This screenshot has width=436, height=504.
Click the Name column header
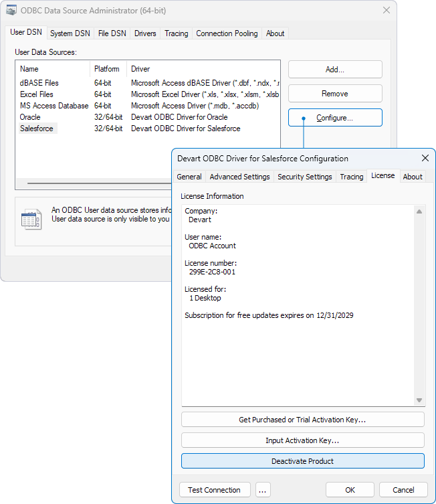point(53,69)
